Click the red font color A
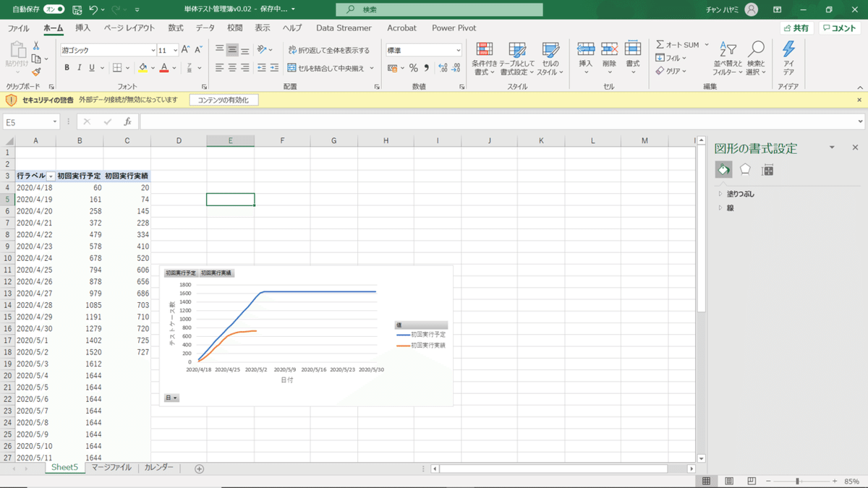868x488 pixels. [x=164, y=68]
